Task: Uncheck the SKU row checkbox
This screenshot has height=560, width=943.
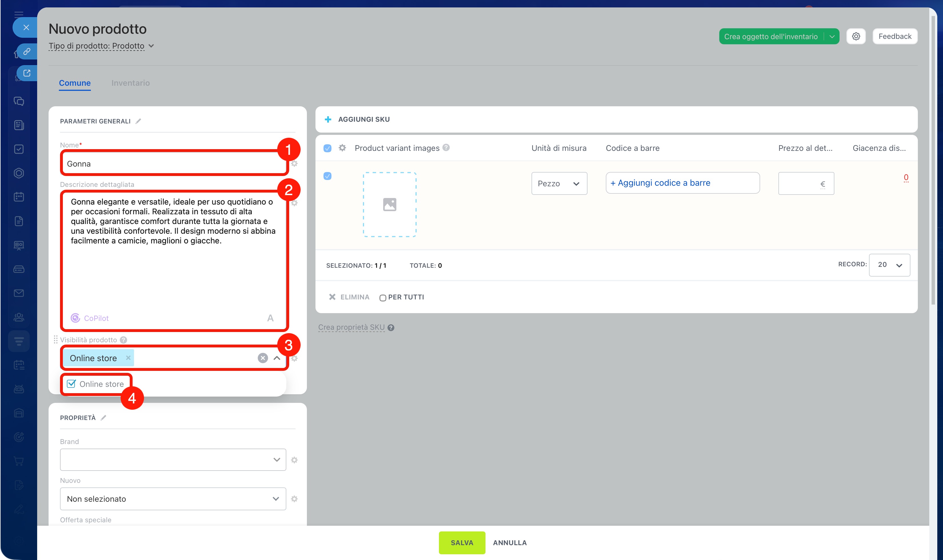Action: click(327, 176)
